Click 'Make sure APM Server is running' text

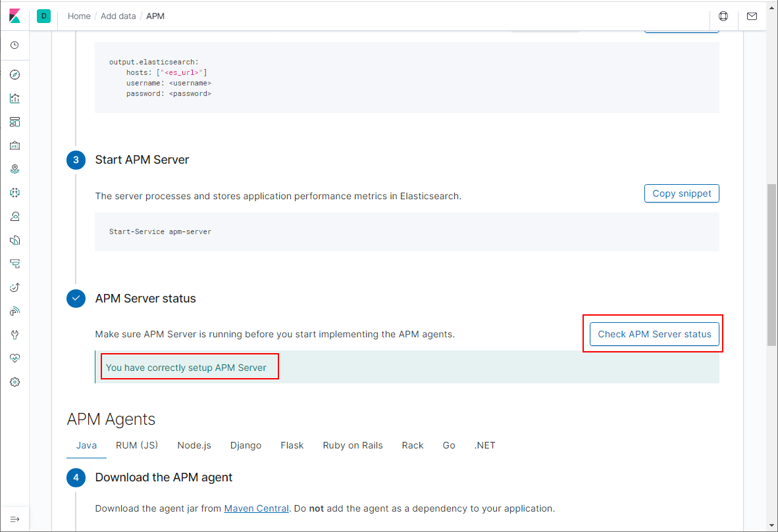click(x=275, y=334)
